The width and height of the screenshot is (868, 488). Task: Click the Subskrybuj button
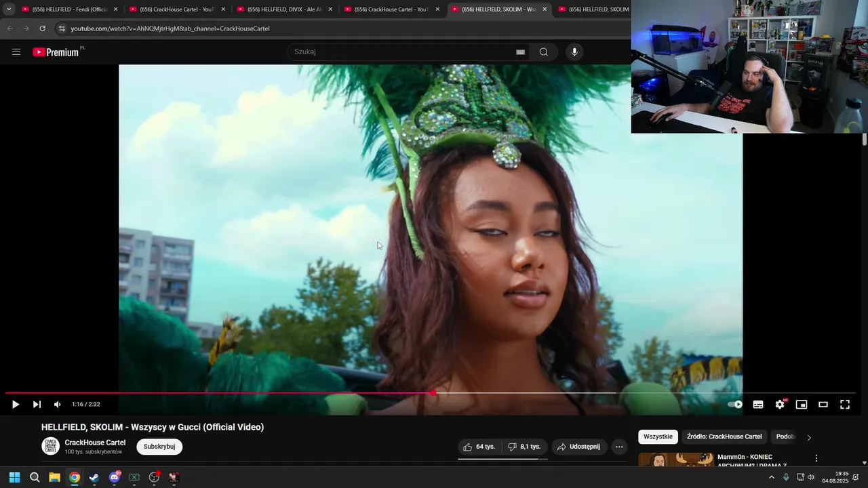[x=159, y=447]
